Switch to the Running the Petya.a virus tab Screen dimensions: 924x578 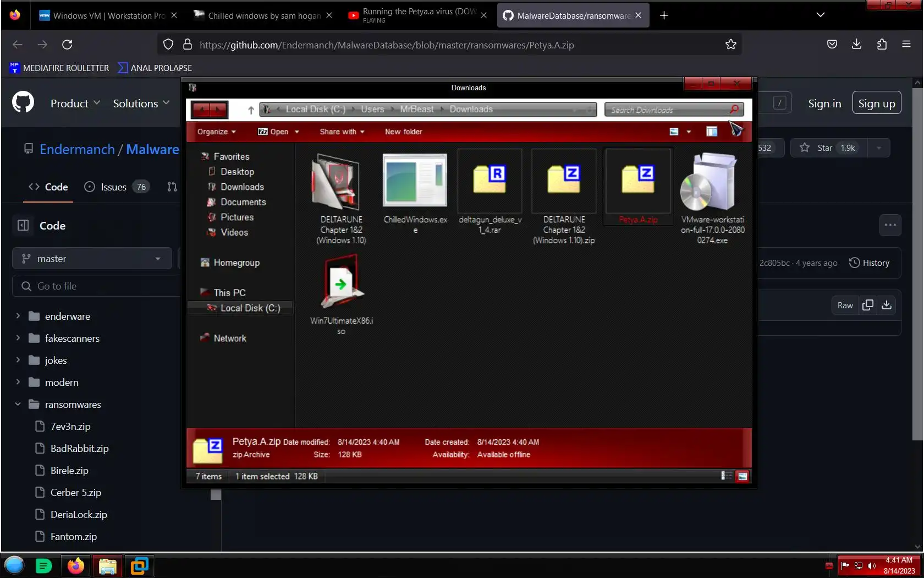tap(418, 15)
